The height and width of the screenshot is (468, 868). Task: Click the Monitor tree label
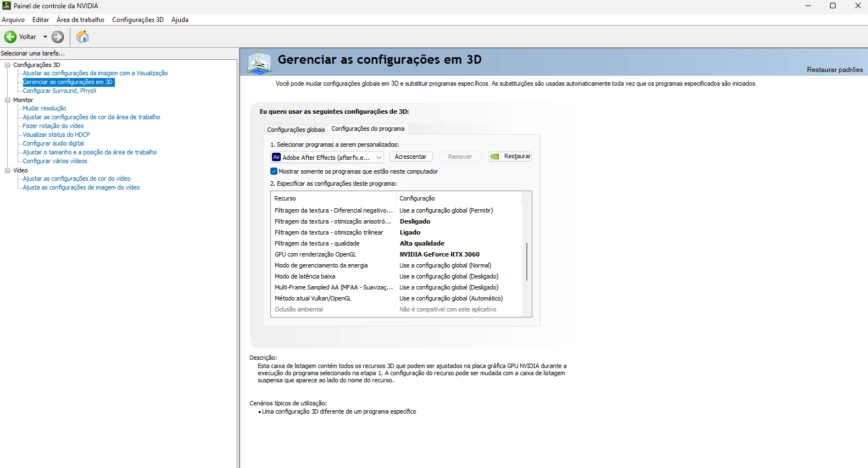23,100
